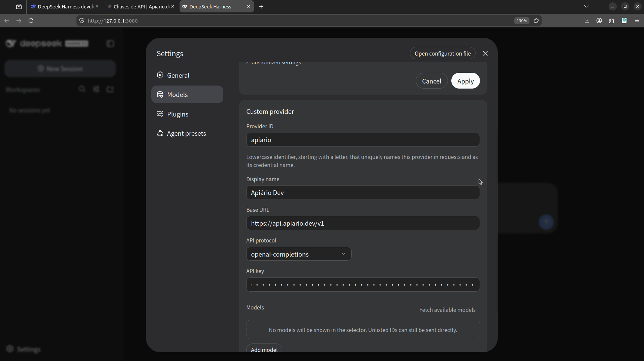Click the settings dialog scrollbar
Screen dimensions: 644x361
click(497, 221)
